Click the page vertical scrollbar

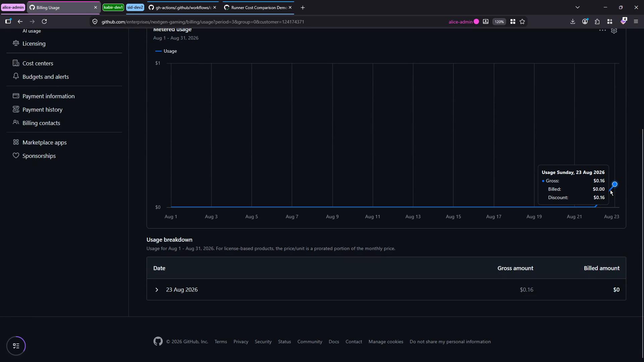click(x=642, y=243)
